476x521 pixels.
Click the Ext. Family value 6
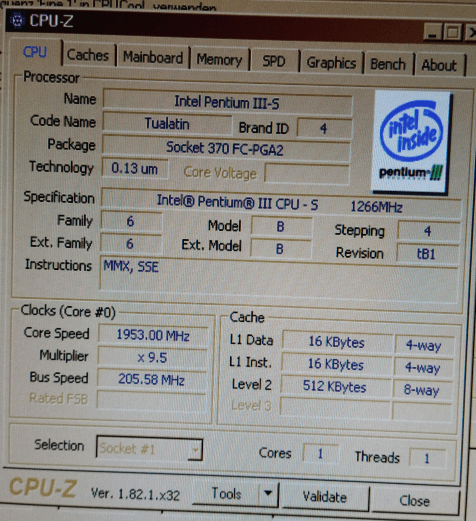coord(130,243)
